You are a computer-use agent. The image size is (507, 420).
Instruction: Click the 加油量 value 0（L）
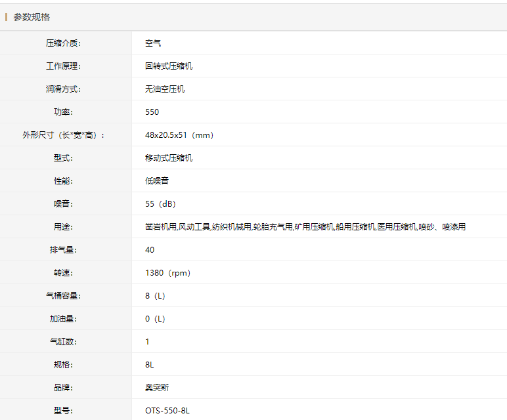(x=155, y=319)
